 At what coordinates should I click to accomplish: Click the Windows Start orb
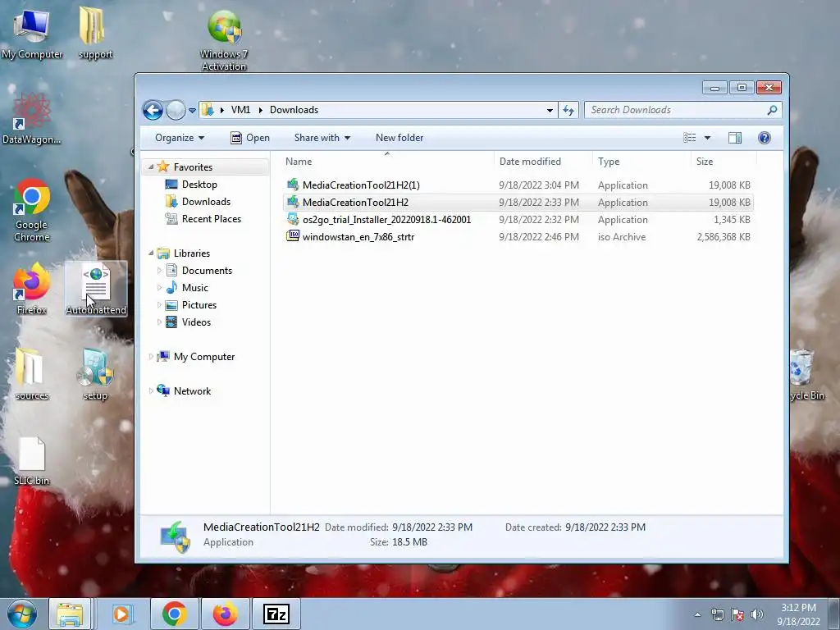point(22,614)
